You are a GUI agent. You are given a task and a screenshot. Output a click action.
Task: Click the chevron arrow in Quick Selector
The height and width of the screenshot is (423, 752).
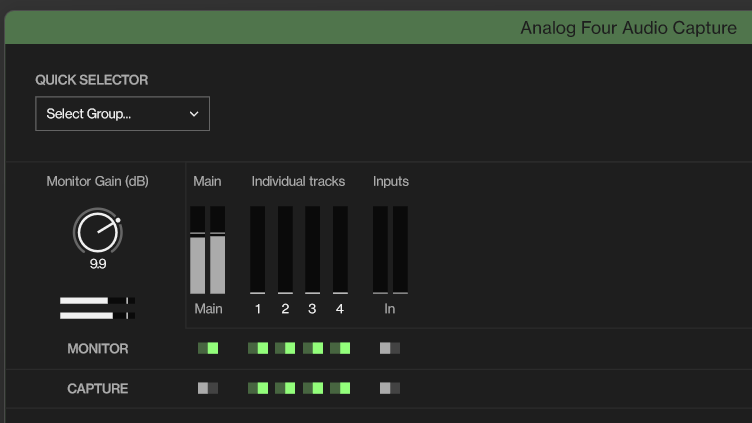[194, 114]
